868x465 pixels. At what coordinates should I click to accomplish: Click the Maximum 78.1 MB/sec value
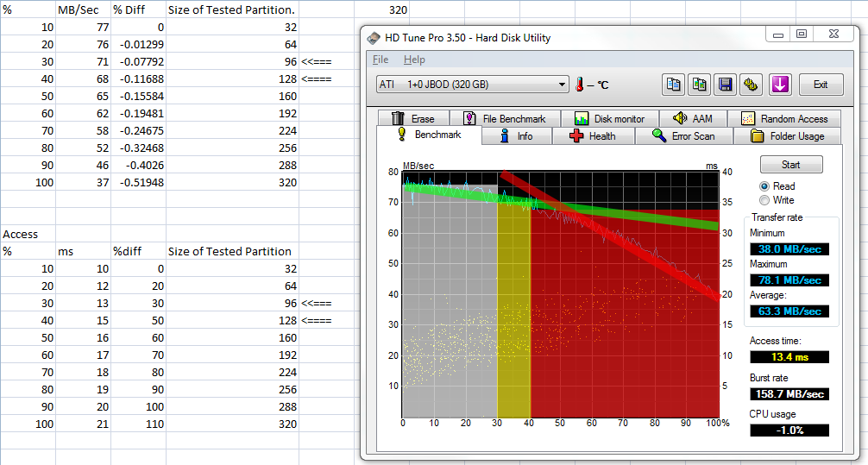789,280
